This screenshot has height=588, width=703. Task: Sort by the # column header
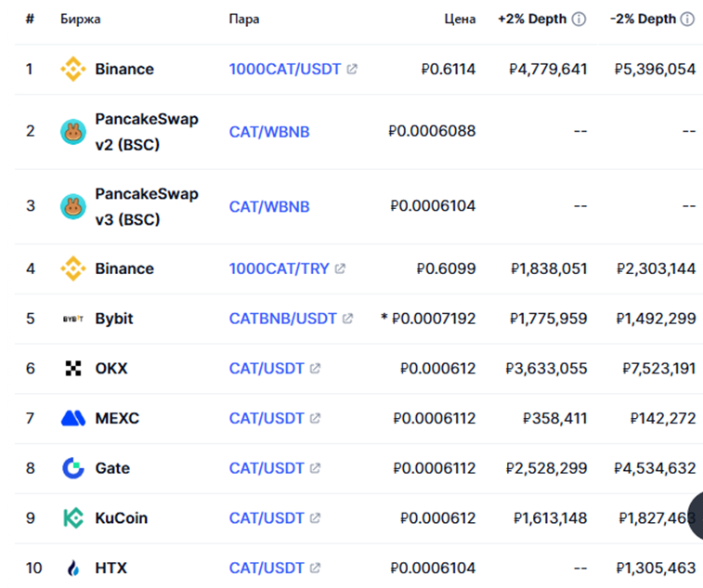pyautogui.click(x=30, y=19)
